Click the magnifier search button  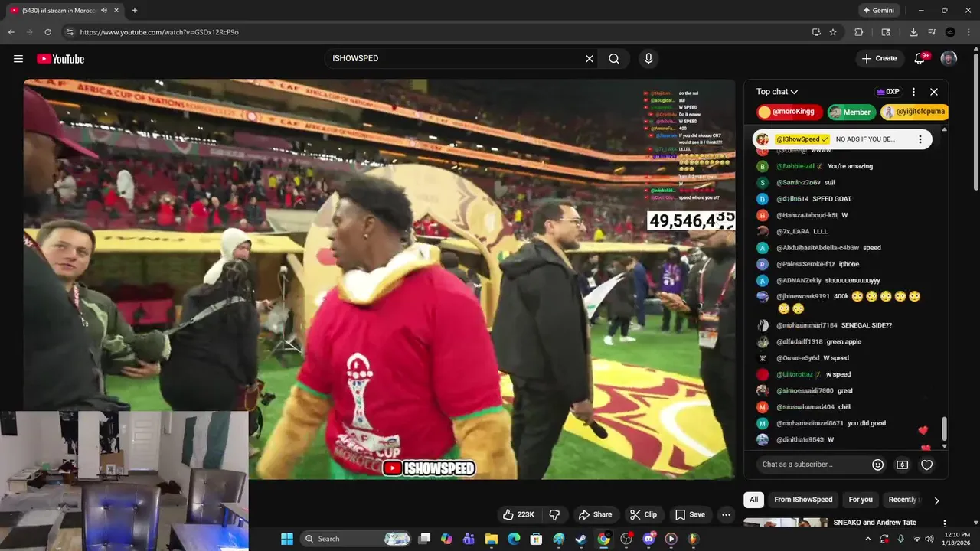pyautogui.click(x=614, y=58)
